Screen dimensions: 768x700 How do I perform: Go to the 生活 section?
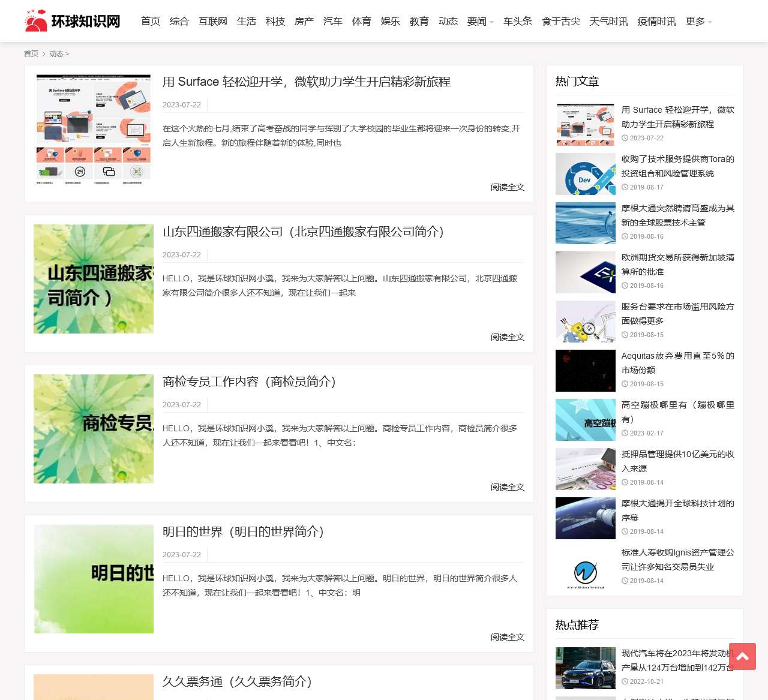[x=247, y=21]
